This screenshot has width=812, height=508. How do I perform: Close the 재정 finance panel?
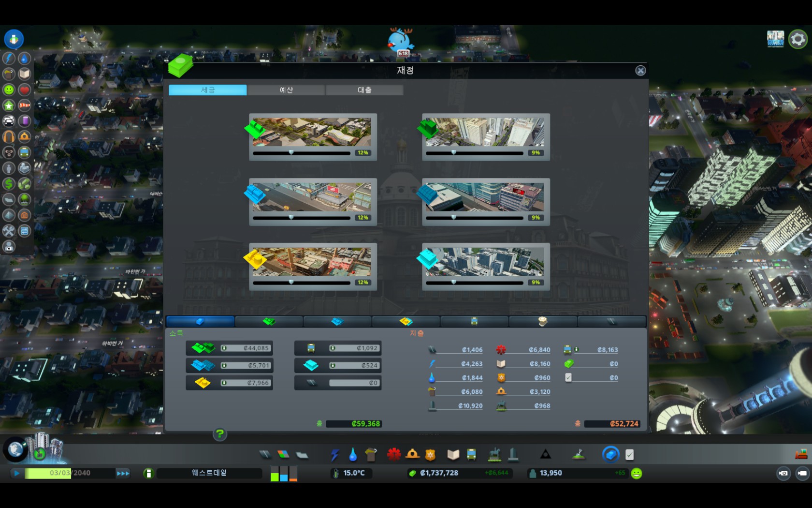pos(640,71)
